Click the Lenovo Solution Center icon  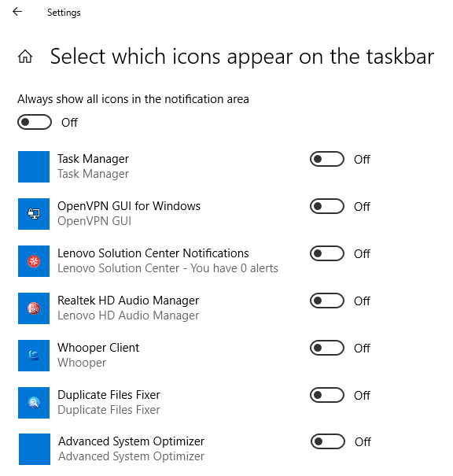click(34, 261)
